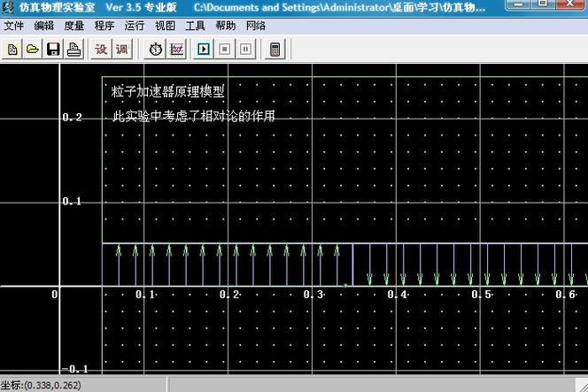The width and height of the screenshot is (588, 392).
Task: Click the 0.1 label on vertical axis
Action: 72,202
